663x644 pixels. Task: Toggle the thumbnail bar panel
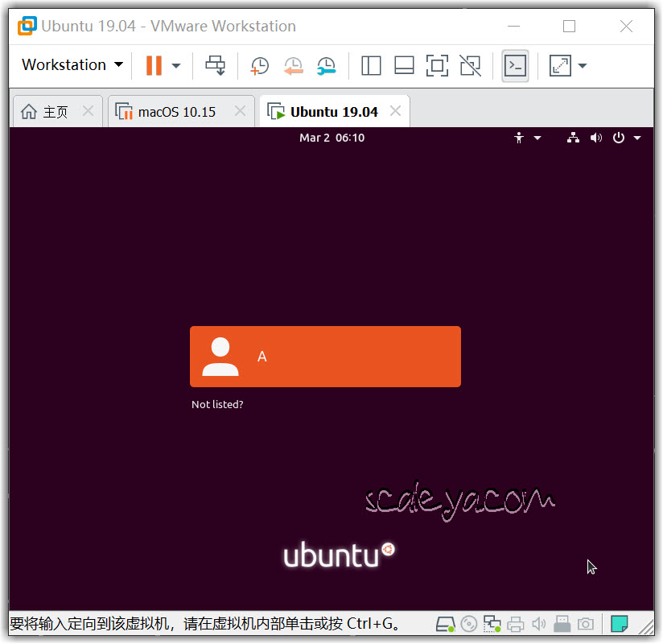click(404, 65)
